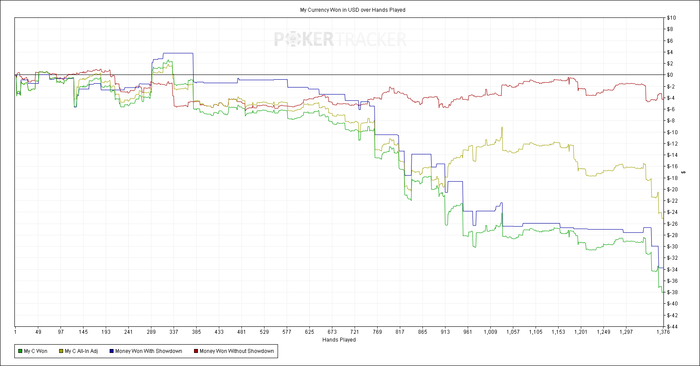Click the 241 tick on the x-axis

click(x=128, y=332)
